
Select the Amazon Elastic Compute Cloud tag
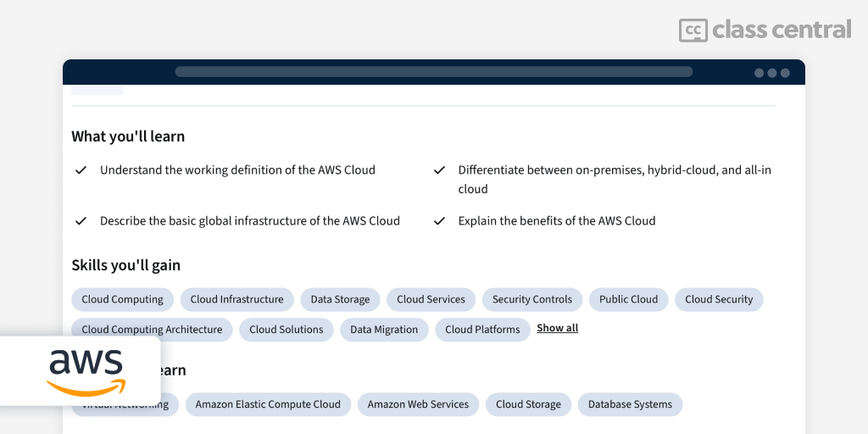coord(268,404)
